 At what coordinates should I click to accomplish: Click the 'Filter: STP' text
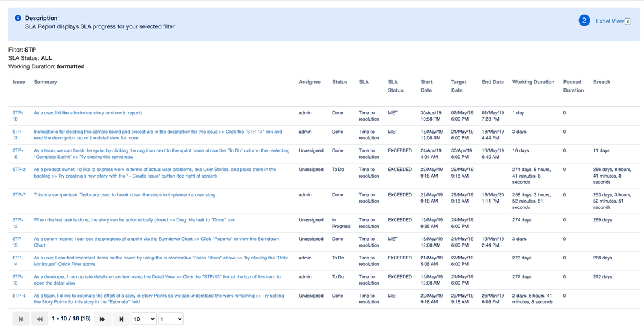point(22,50)
